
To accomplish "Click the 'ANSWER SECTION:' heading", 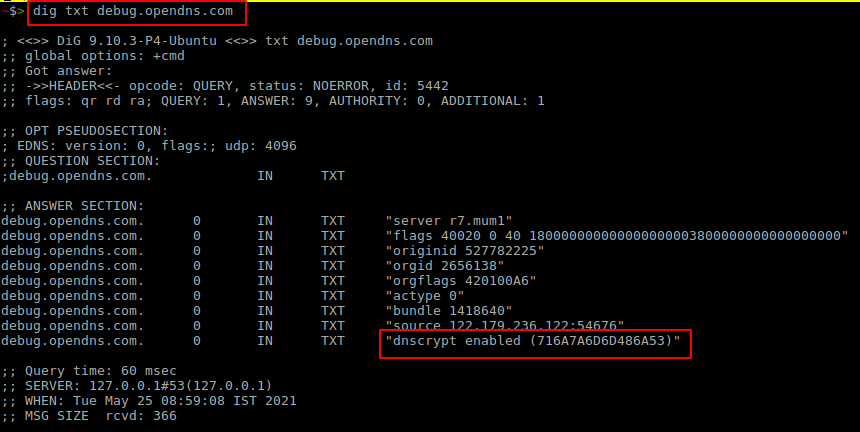I will click(x=72, y=206).
